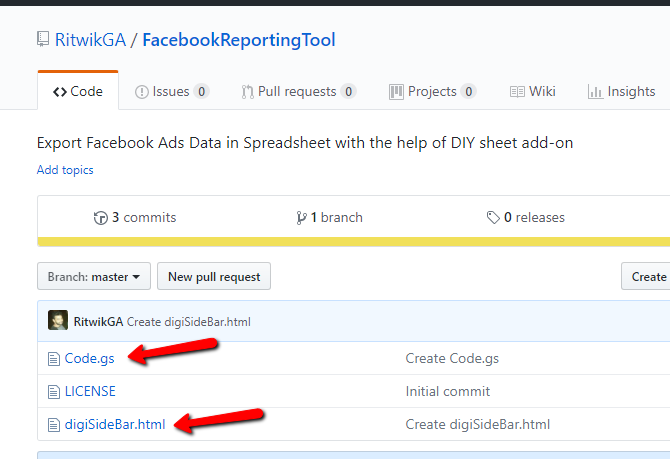Open the LICENSE file
The height and width of the screenshot is (459, 670).
click(90, 391)
